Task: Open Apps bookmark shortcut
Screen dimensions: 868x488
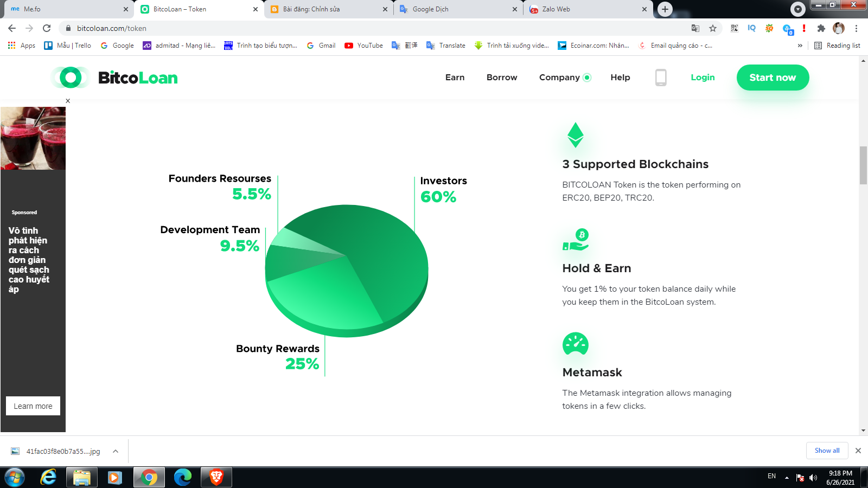Action: click(x=22, y=46)
